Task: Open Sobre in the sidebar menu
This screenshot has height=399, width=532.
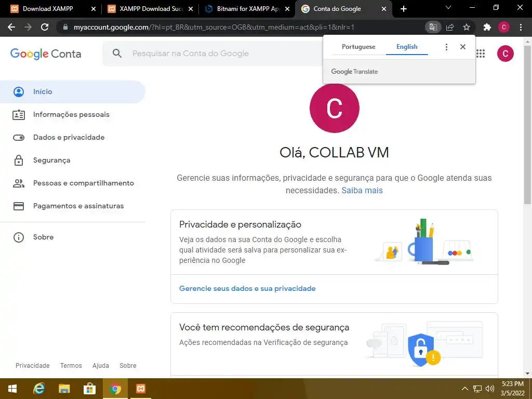Action: click(73, 237)
